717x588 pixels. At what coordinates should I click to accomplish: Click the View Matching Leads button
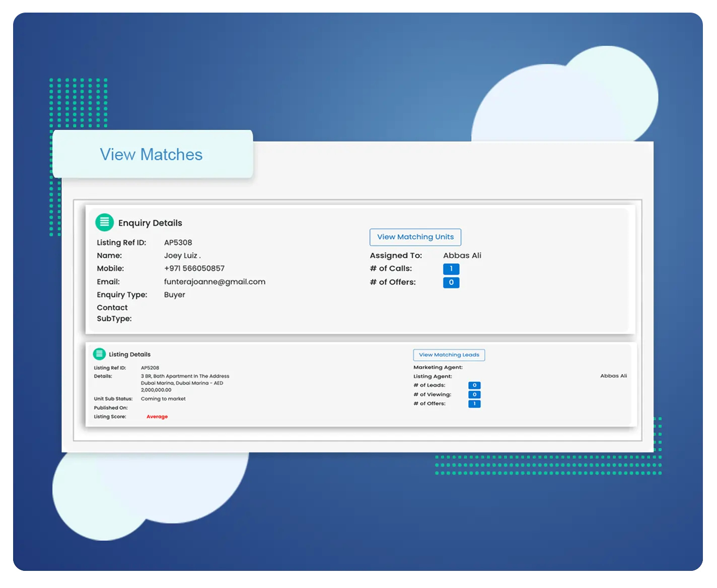coord(449,355)
